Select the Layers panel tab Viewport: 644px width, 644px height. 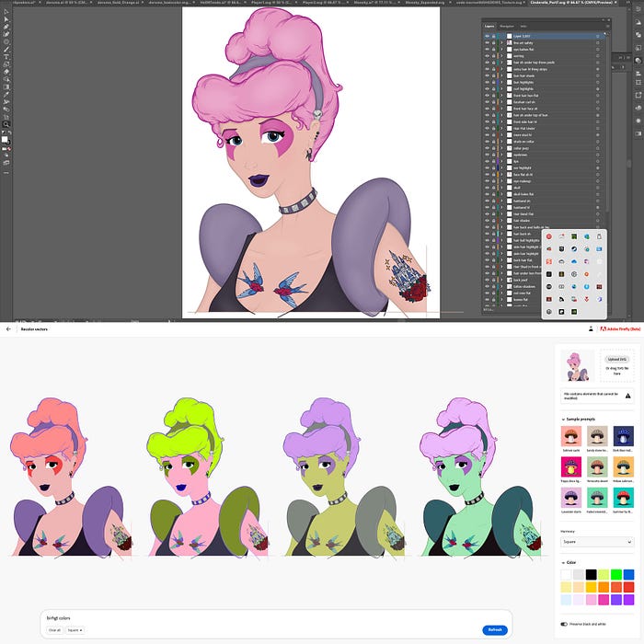pos(489,26)
